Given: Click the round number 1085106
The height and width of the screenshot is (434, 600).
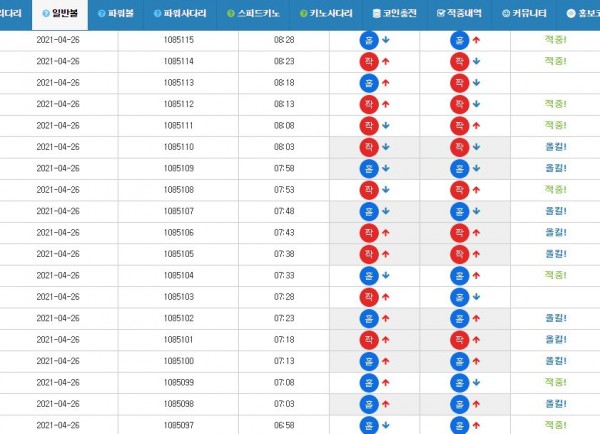Looking at the screenshot, I should click(x=179, y=233).
